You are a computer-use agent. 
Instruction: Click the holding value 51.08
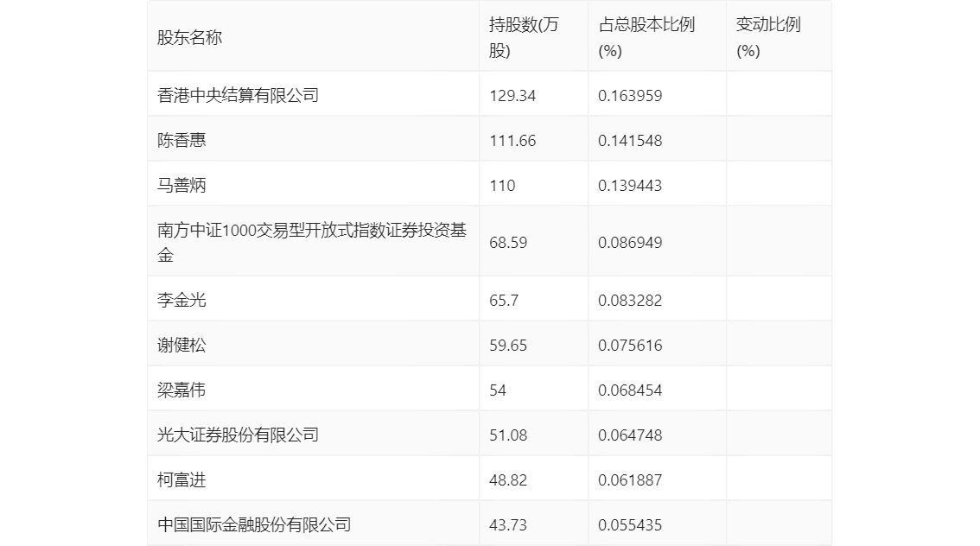508,435
